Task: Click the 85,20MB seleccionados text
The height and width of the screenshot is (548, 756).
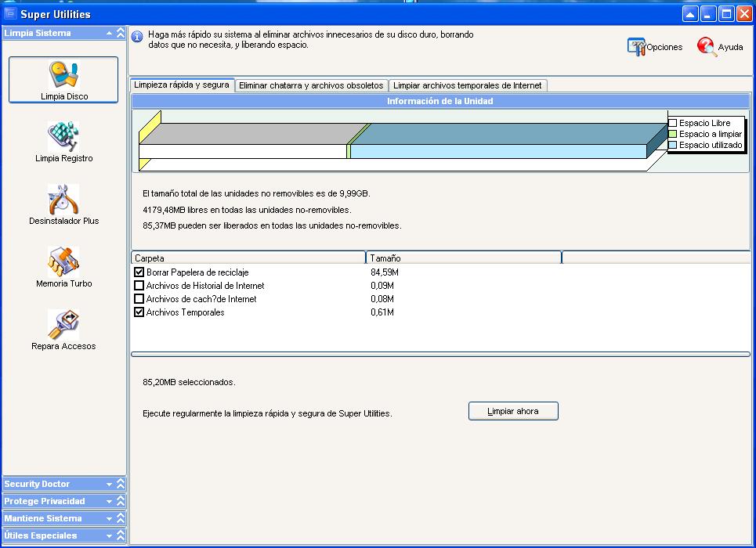Action: point(189,382)
